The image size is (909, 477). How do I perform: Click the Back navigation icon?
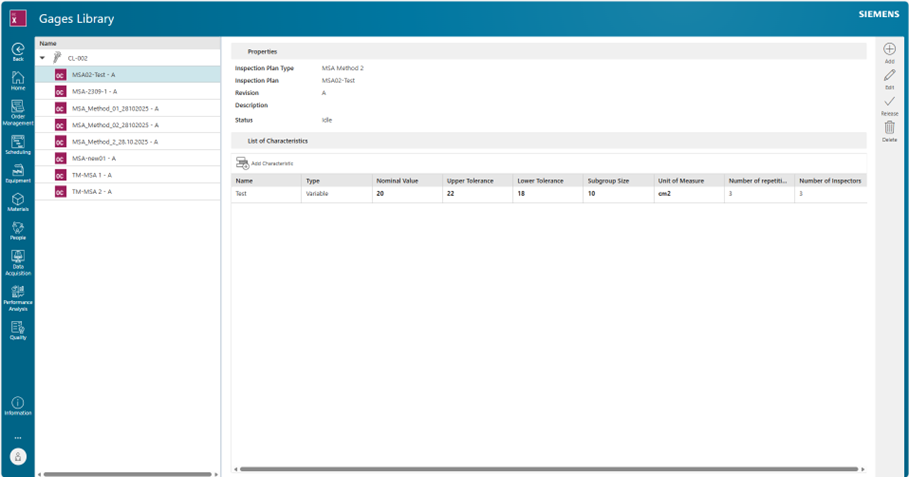(18, 50)
